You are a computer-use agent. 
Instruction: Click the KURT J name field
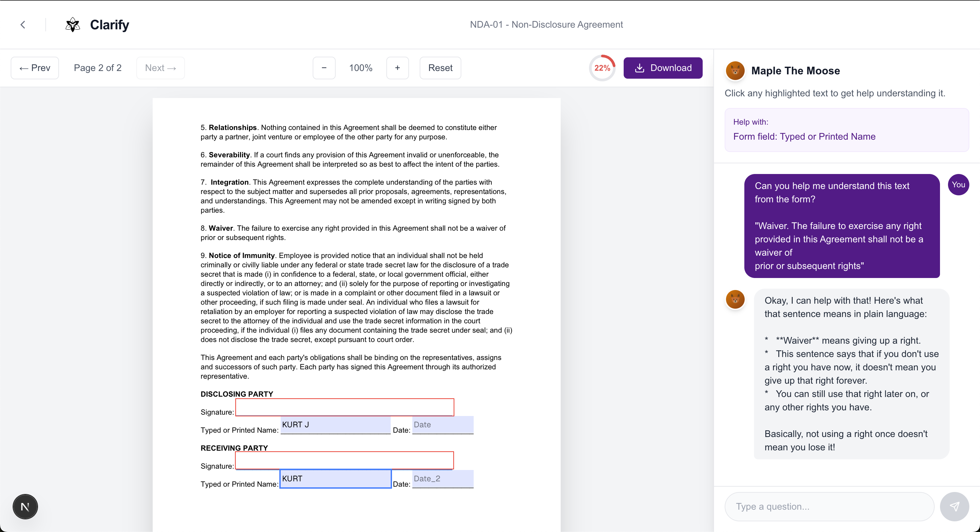tap(335, 425)
